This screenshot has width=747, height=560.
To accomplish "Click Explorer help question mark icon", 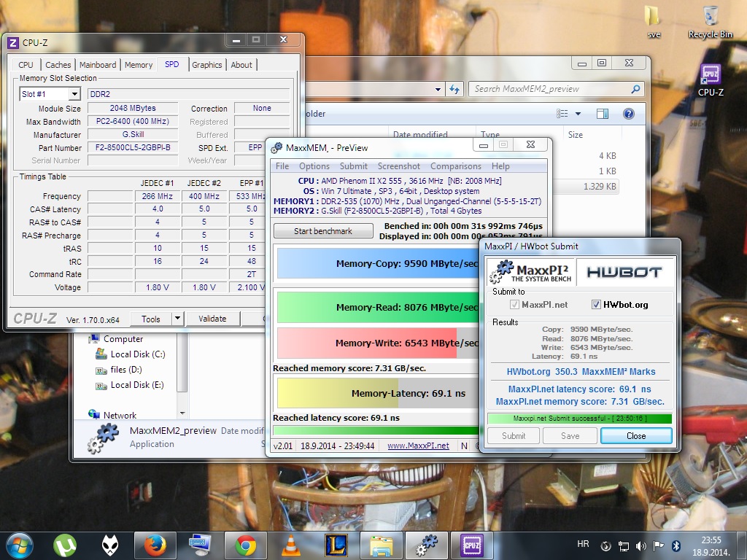I will pos(628,114).
